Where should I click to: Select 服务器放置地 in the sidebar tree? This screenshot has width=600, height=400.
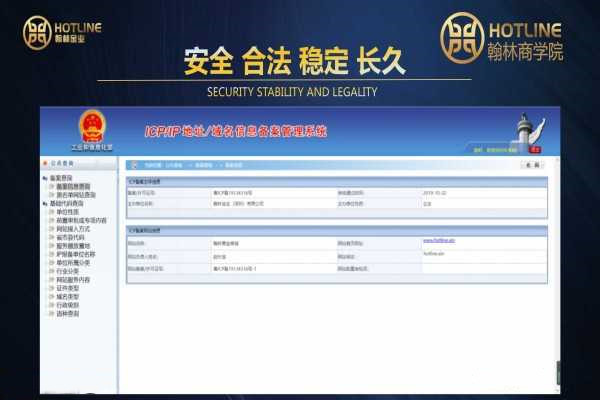(x=73, y=246)
